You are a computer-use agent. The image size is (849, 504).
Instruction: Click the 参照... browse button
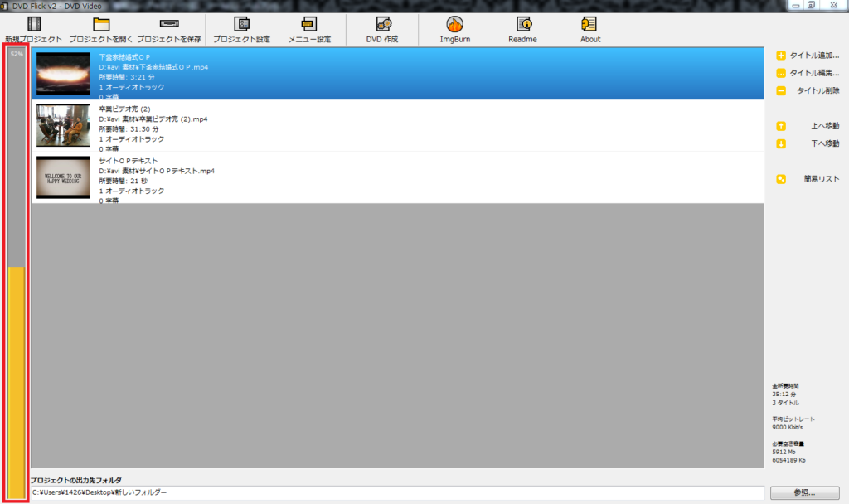point(804,492)
